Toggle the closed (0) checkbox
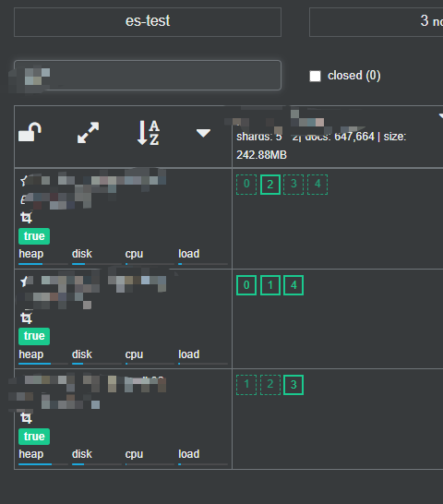Image resolution: width=443 pixels, height=504 pixels. pyautogui.click(x=315, y=77)
